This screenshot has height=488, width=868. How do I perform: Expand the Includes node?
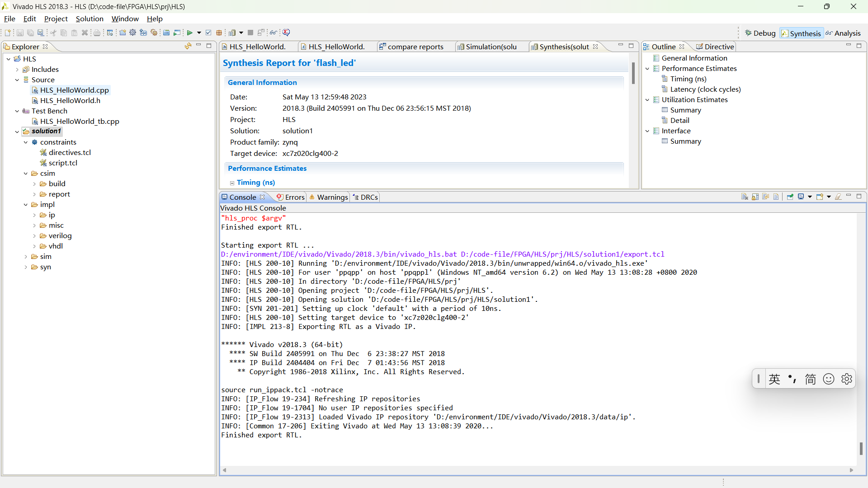17,70
